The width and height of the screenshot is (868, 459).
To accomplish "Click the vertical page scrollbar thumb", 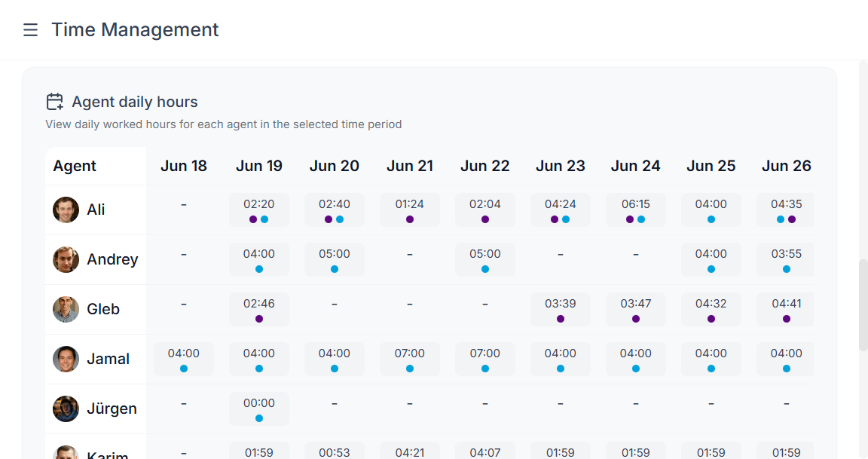I will 863,305.
